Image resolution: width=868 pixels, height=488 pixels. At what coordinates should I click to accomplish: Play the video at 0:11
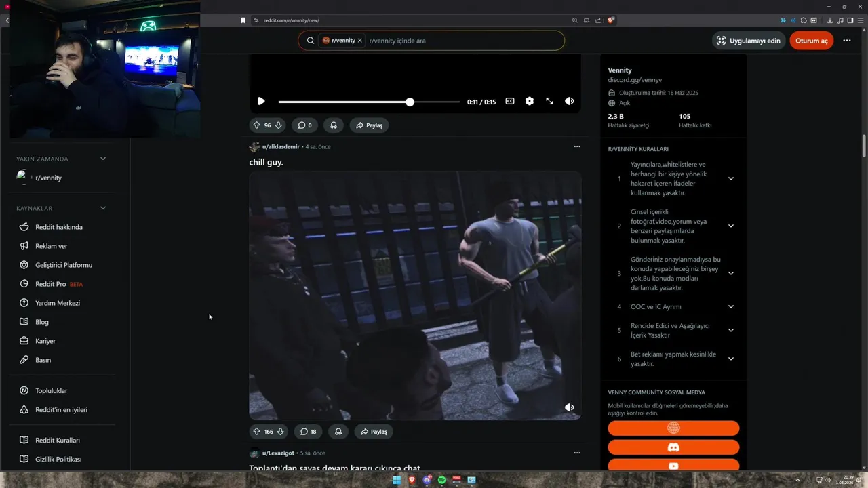pyautogui.click(x=261, y=102)
